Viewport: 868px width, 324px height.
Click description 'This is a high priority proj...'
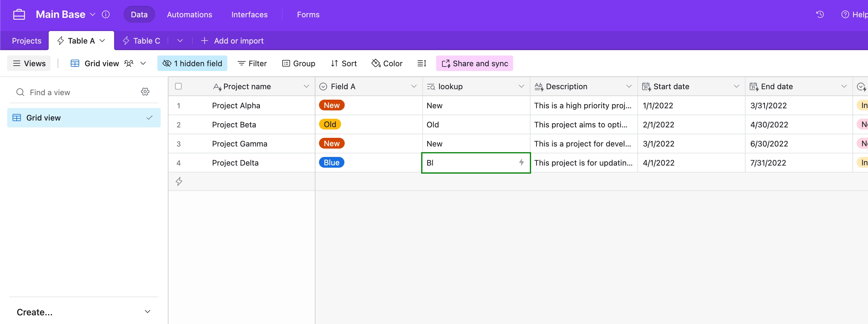coord(582,106)
